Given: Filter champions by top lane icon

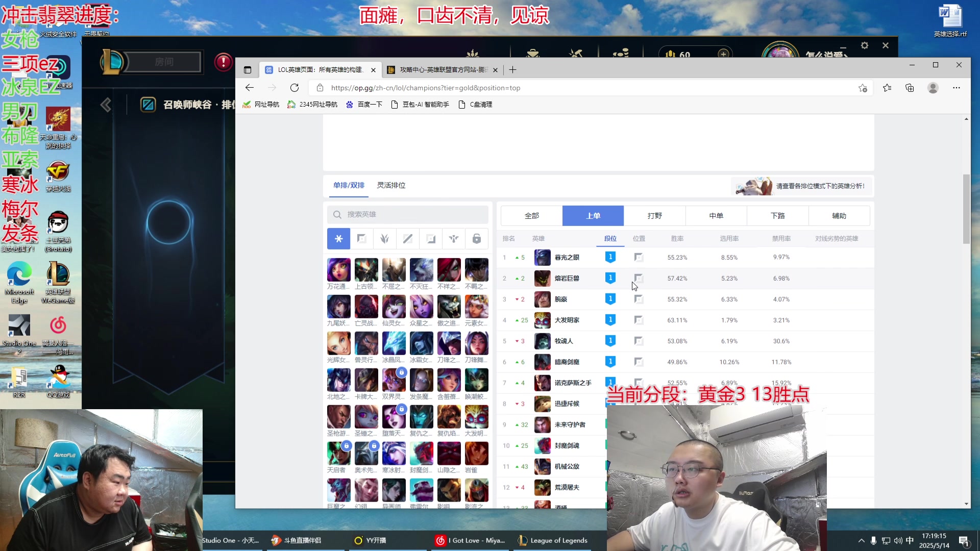Looking at the screenshot, I should coord(361,238).
